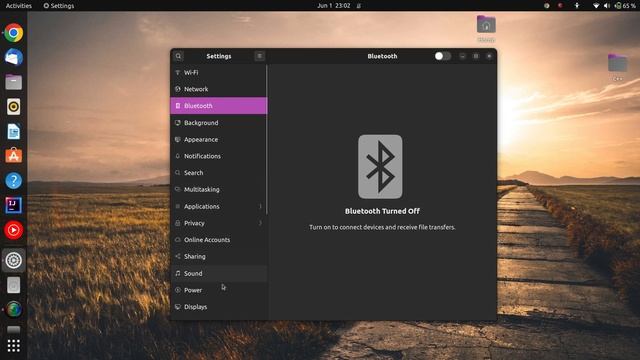The width and height of the screenshot is (640, 360).
Task: Maximize the Settings window
Action: click(x=476, y=56)
